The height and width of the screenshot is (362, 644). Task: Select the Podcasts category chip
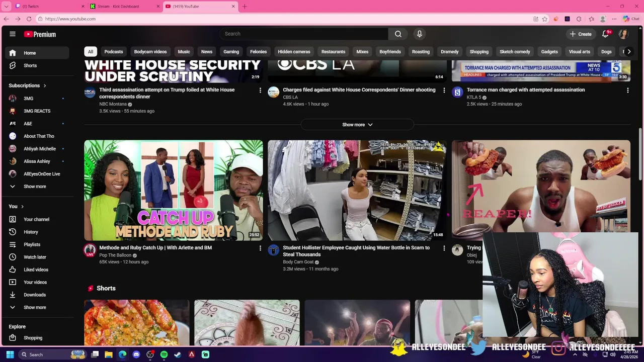pos(114,52)
